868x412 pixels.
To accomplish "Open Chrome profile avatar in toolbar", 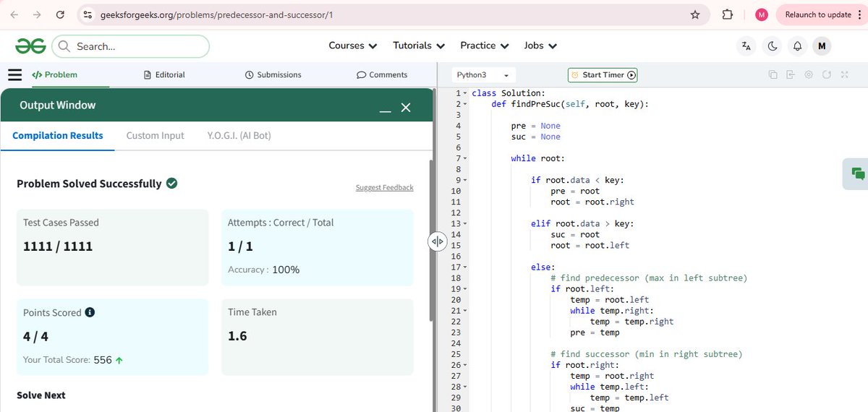I will (x=761, y=14).
